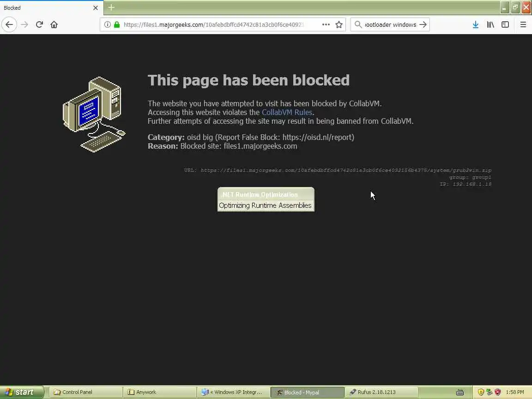Open the browser home page
532x399 pixels.
54,24
